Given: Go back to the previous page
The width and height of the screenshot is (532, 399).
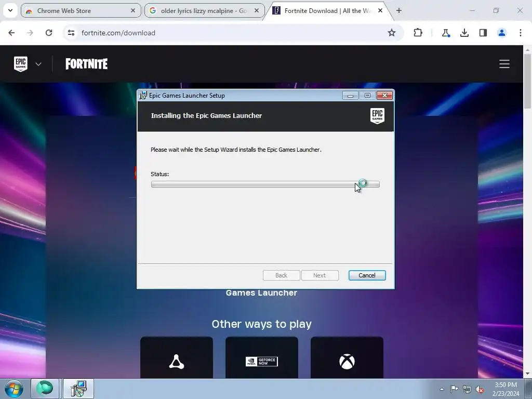Looking at the screenshot, I should click(x=11, y=33).
